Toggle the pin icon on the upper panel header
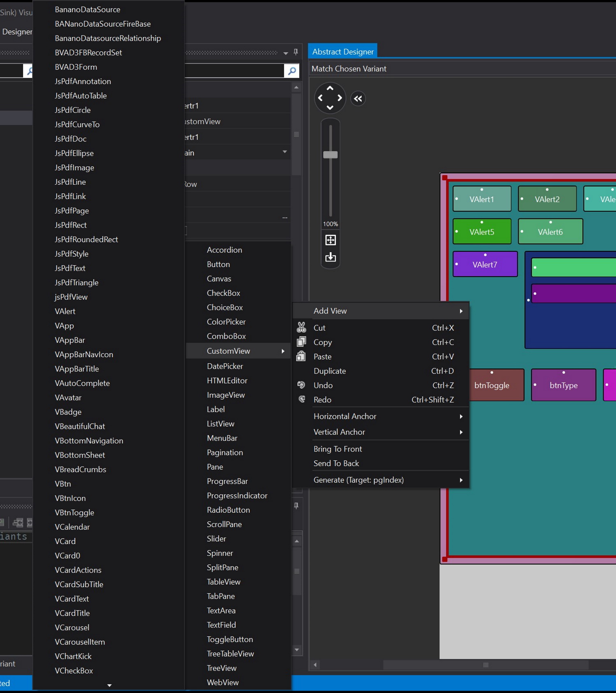This screenshot has height=693, width=616. pyautogui.click(x=296, y=52)
